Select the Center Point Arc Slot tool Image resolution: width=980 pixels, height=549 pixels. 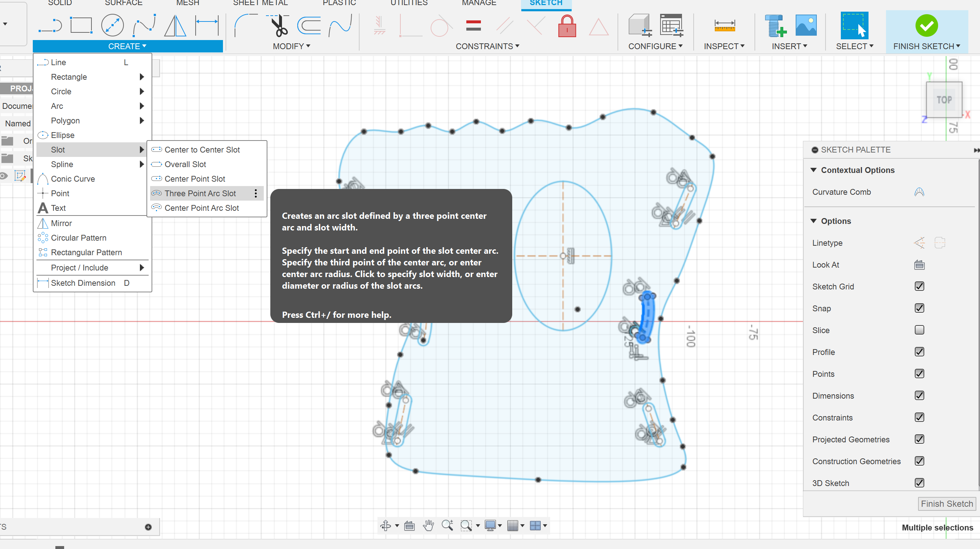tap(201, 208)
